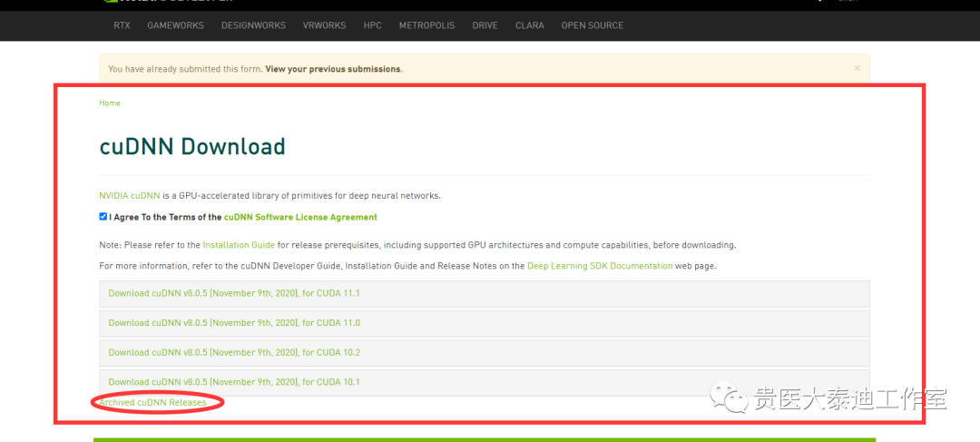Screen dimensions: 980x442
Task: Expand Download cuDNN v8.0.5 for CUDA 11.0
Action: 485,323
